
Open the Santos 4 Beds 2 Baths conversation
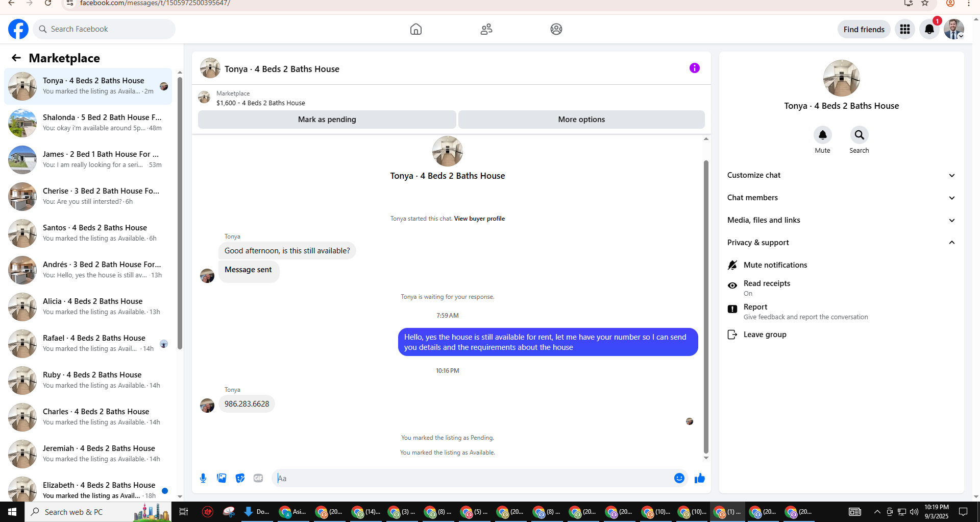88,233
